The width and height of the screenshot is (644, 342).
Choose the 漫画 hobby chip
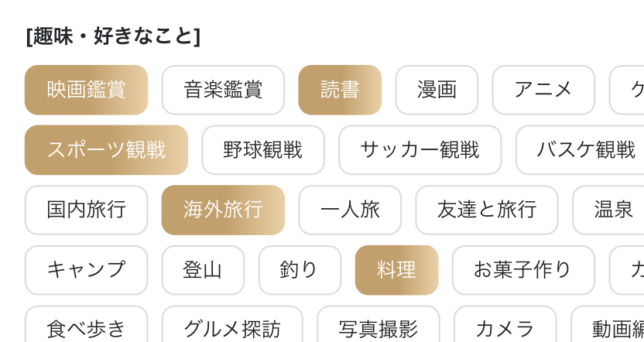tap(437, 90)
